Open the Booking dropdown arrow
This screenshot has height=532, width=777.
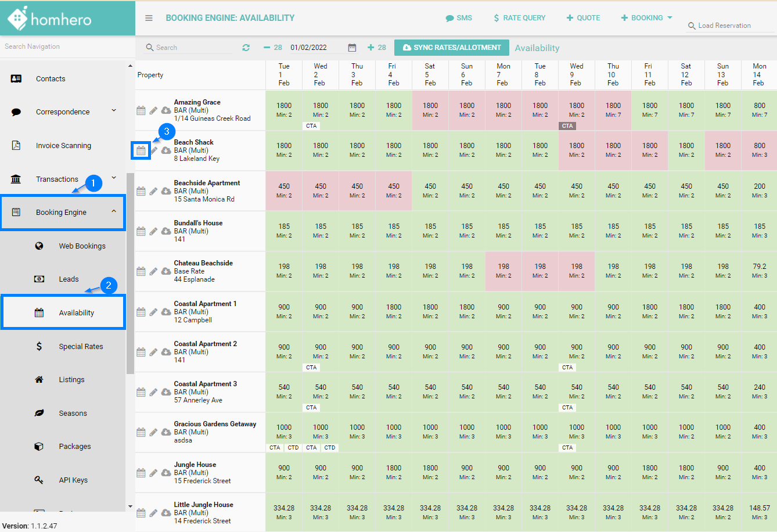click(x=670, y=17)
